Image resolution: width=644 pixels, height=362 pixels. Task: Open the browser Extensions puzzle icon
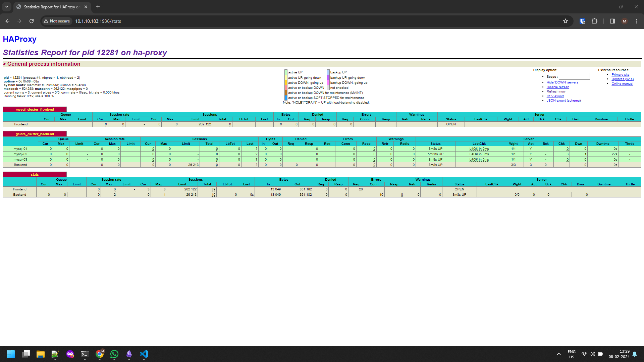(x=594, y=21)
